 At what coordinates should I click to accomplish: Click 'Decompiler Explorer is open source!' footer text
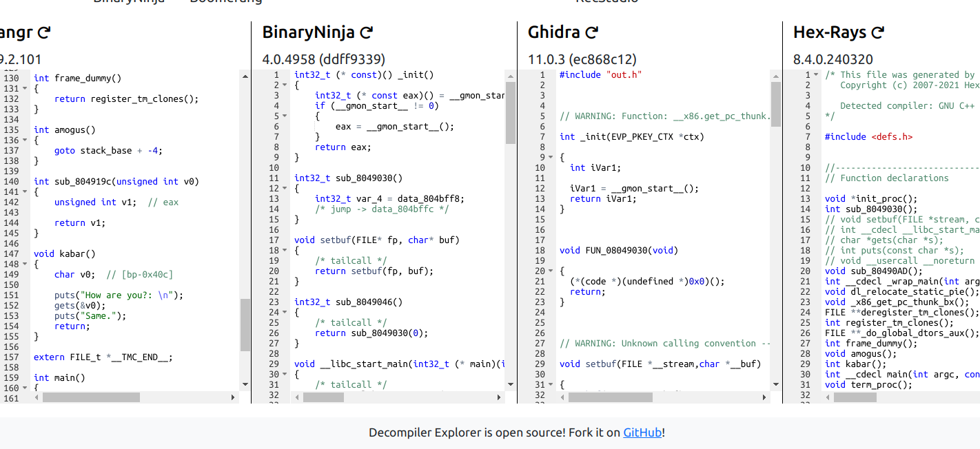tap(467, 432)
